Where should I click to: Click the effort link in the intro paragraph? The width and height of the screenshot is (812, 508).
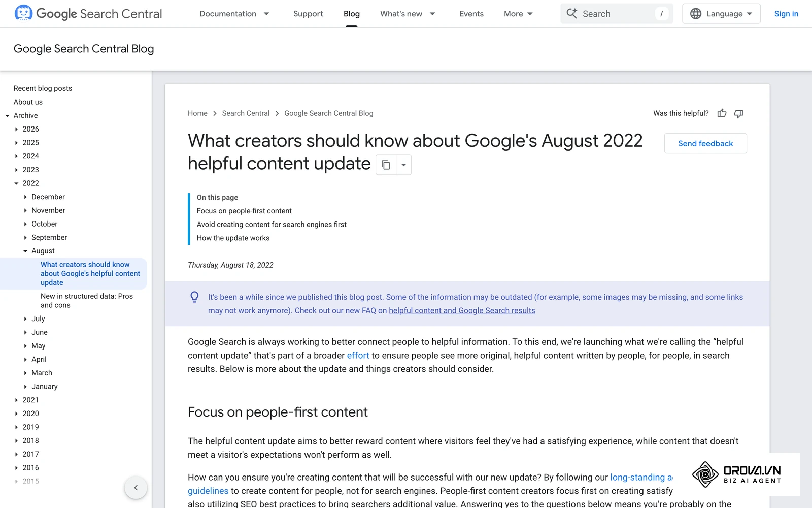[x=358, y=356]
